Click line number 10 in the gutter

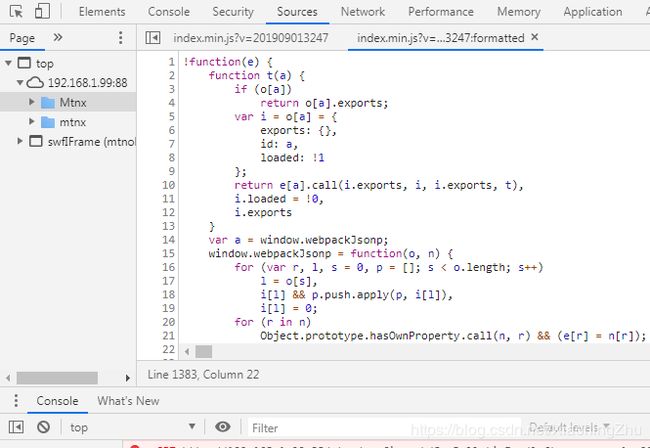point(168,185)
